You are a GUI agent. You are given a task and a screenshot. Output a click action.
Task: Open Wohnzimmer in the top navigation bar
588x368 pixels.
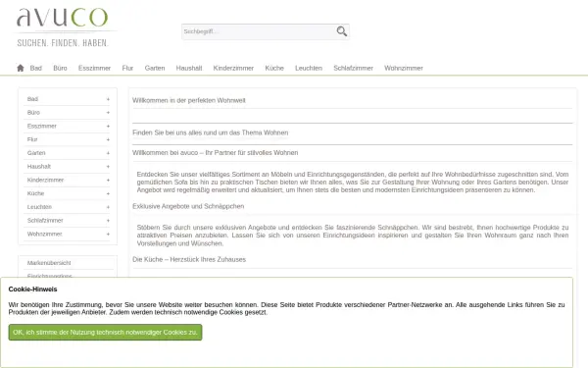(404, 68)
